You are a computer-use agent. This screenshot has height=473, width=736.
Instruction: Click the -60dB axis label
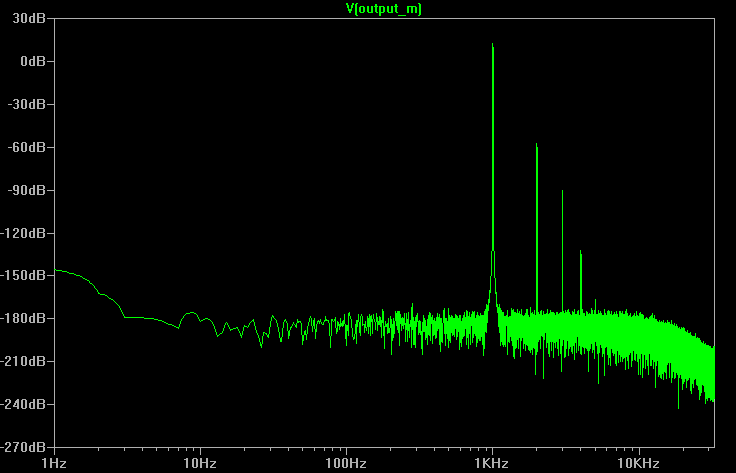click(x=27, y=147)
